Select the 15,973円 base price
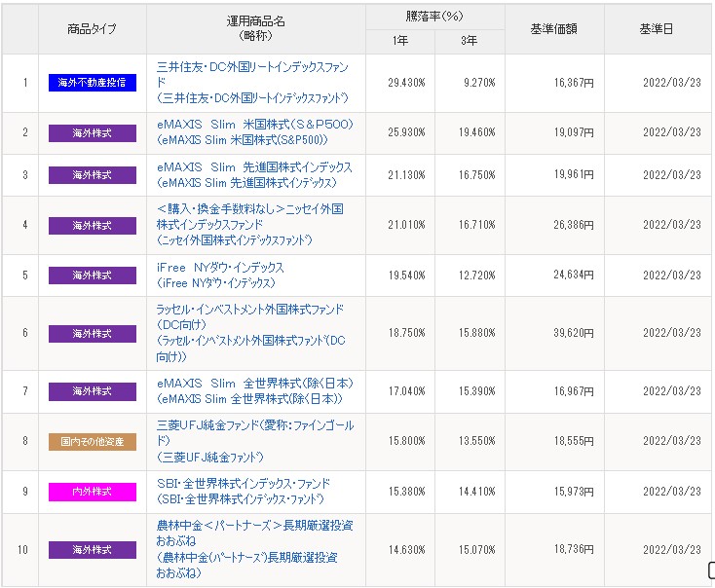Image resolution: width=715 pixels, height=588 pixels. (x=574, y=492)
